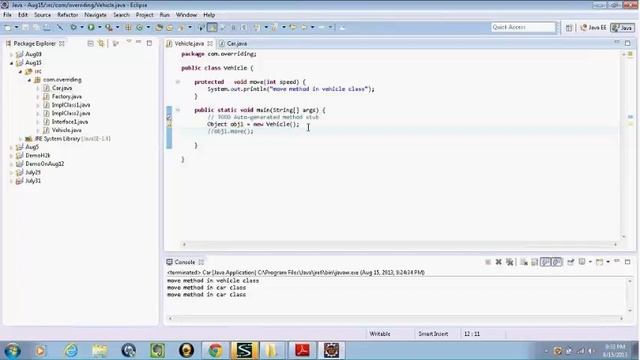640x360 pixels.
Task: Toggle Scroll Lock in Console
Action: 534,262
